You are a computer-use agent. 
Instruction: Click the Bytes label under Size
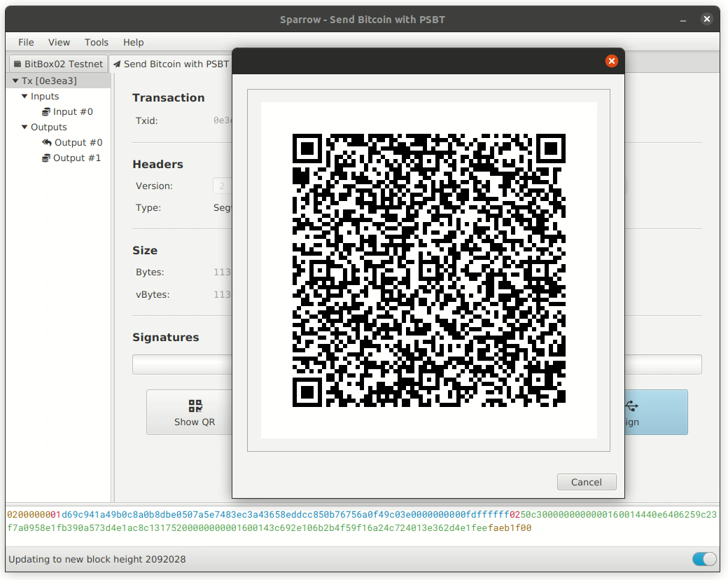(150, 272)
